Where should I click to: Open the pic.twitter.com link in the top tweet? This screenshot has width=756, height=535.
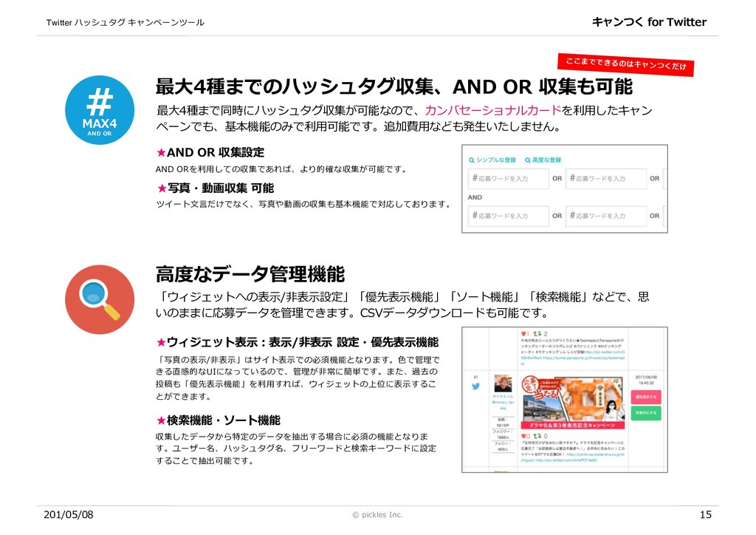[605, 352]
